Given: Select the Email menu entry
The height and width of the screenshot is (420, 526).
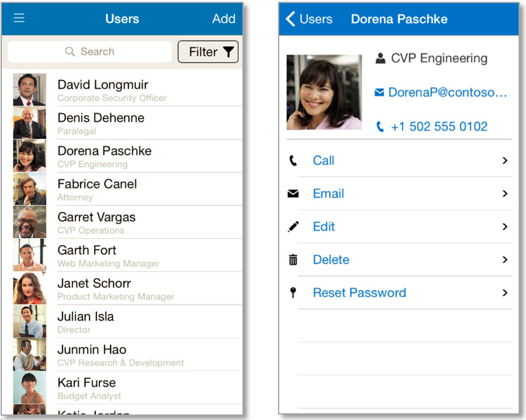Looking at the screenshot, I should (399, 193).
